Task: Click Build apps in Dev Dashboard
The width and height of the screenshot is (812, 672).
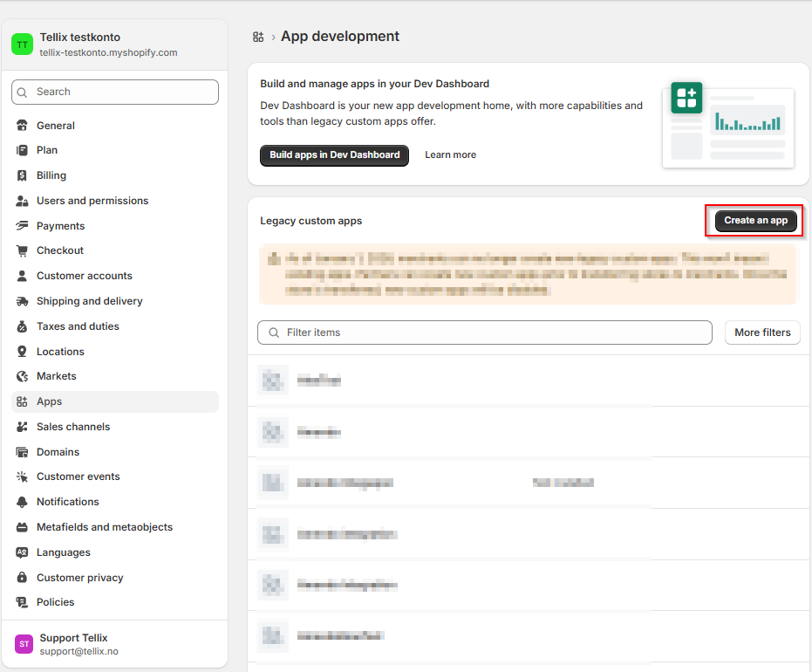Action: pos(334,155)
